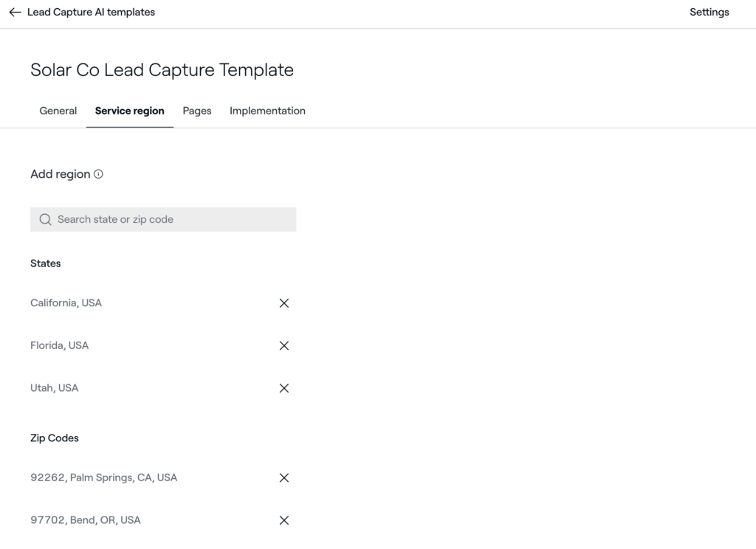Viewport: 756px width, 549px height.
Task: Click the Utah, USA entry
Action: click(x=54, y=387)
